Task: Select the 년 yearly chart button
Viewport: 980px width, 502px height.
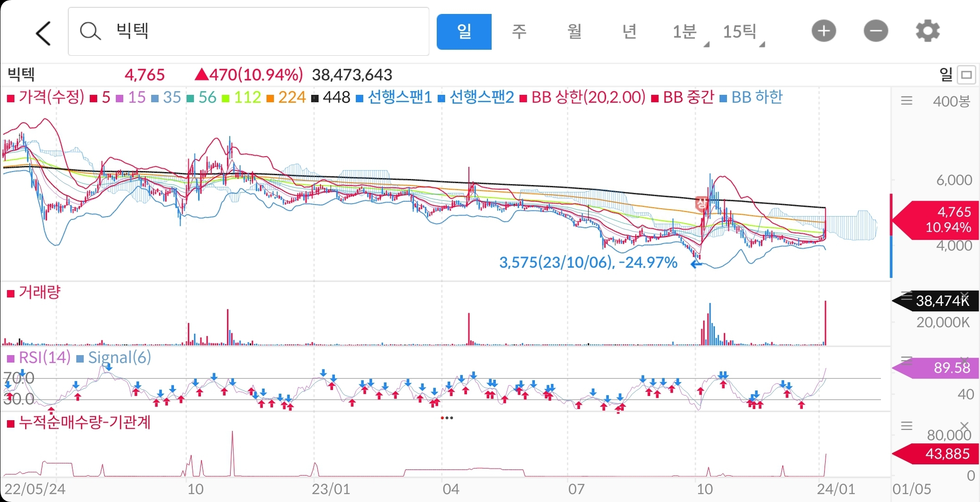Action: point(629,32)
